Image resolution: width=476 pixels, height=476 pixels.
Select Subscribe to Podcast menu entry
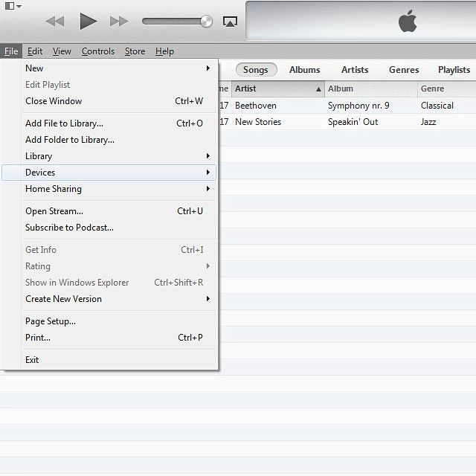click(69, 228)
